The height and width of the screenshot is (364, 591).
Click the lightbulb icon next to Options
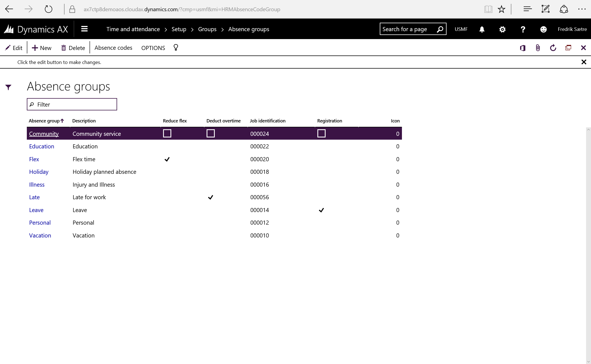click(x=176, y=48)
